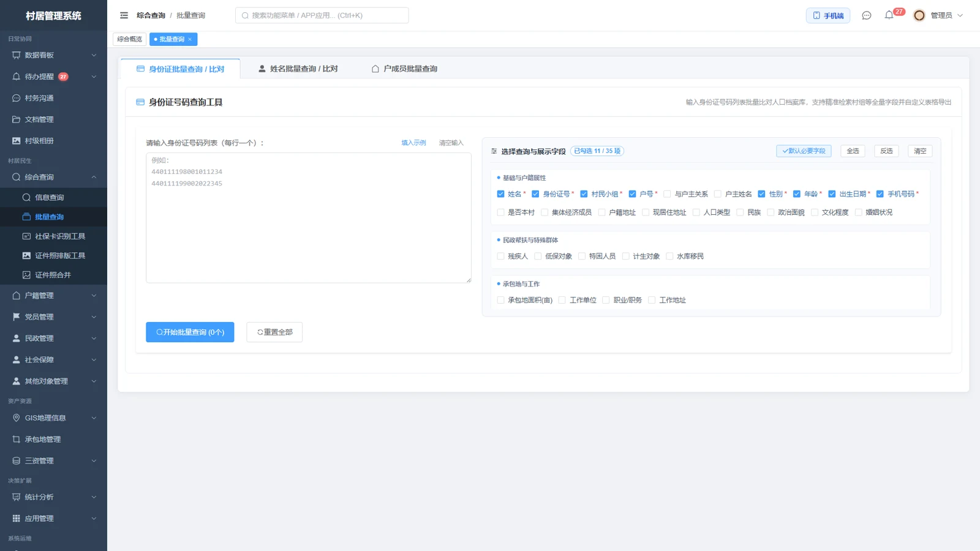
Task: Click the administrator avatar icon
Action: (919, 15)
